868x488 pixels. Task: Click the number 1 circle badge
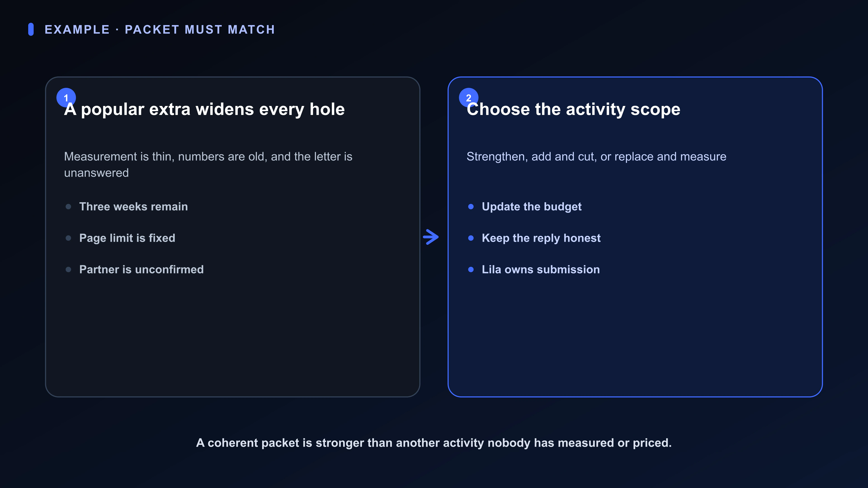point(66,98)
